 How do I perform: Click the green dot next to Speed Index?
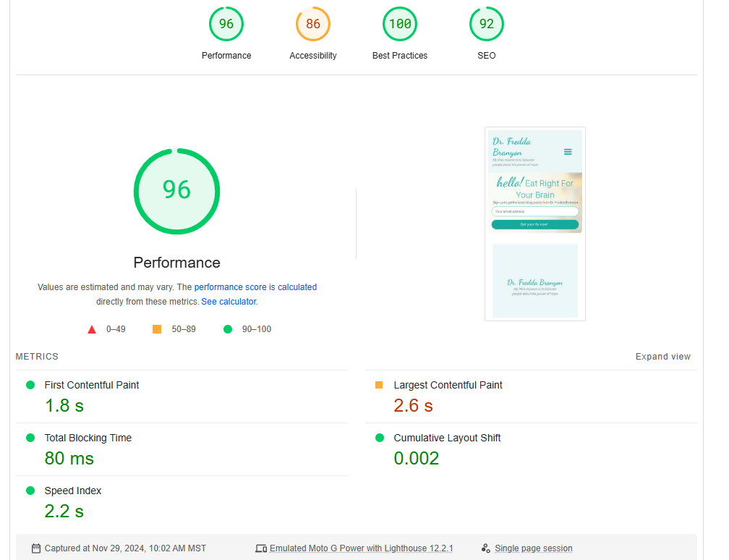coord(30,491)
